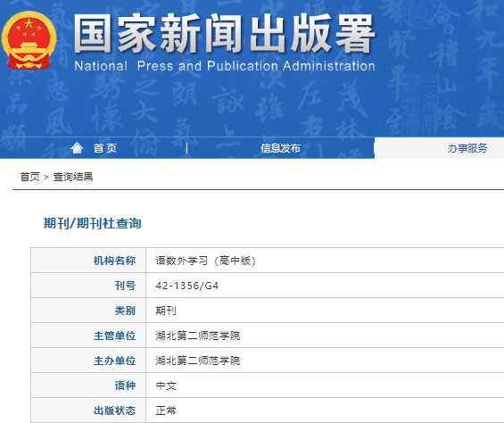
Task: Click the 类别 value 期刊
Action: pyautogui.click(x=166, y=311)
